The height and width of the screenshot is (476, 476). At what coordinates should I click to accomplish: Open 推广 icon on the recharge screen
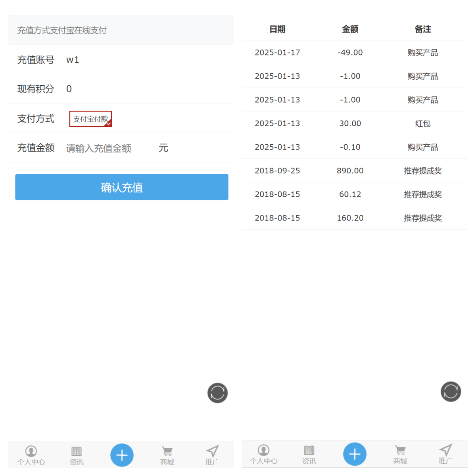click(212, 455)
